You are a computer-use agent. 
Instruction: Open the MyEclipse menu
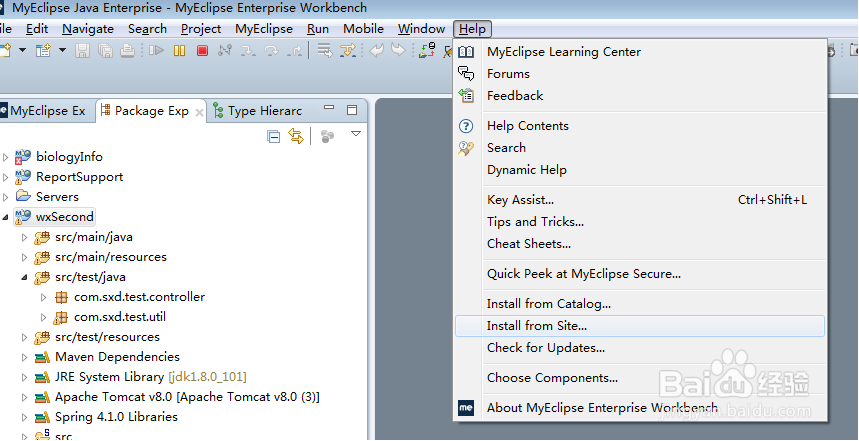pyautogui.click(x=264, y=28)
